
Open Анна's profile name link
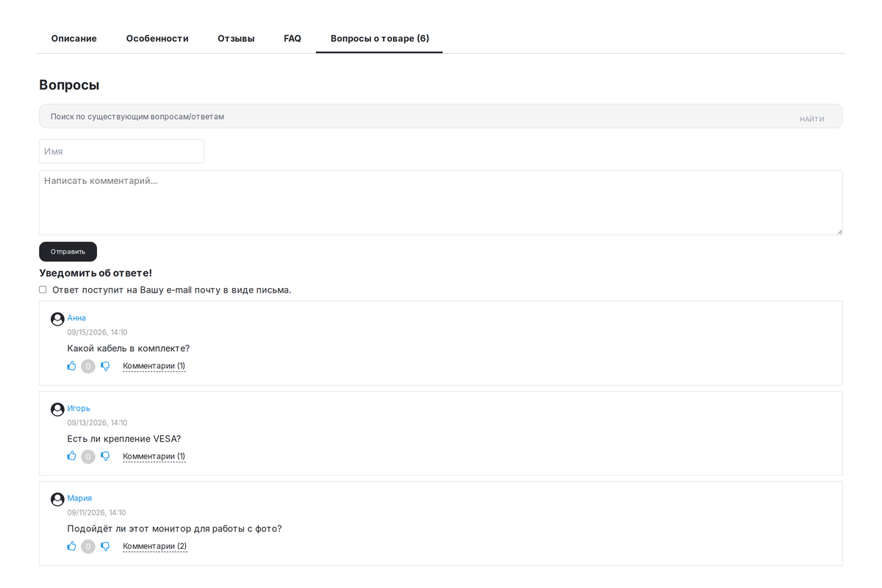point(76,318)
